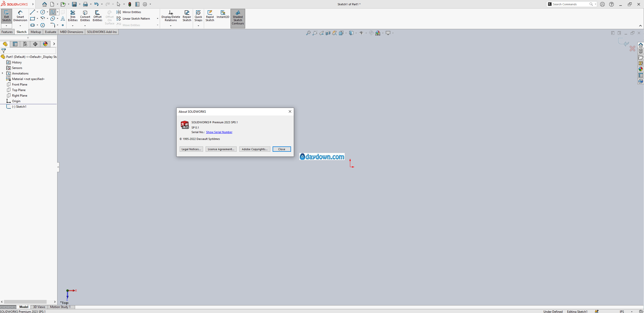Switch to SOLIDWORKS Add-Ins tab
644x313 pixels.
point(102,32)
